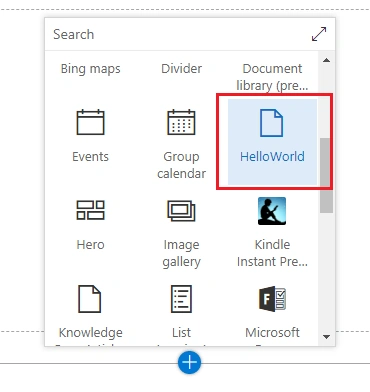
Task: Click the Hero text label
Action: [90, 244]
